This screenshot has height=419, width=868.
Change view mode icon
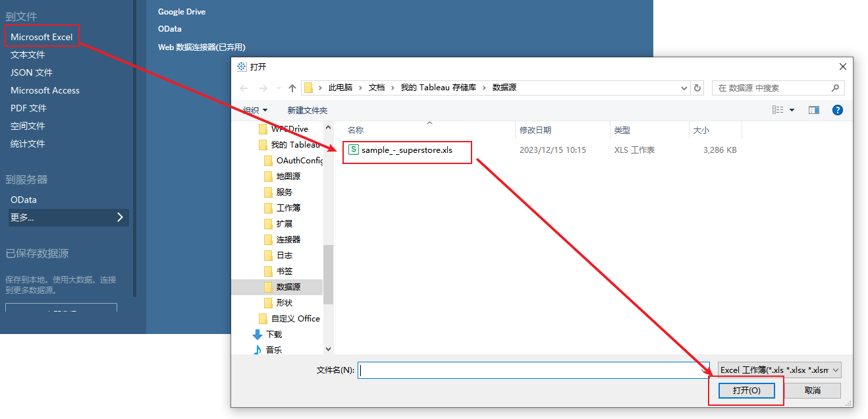point(778,110)
